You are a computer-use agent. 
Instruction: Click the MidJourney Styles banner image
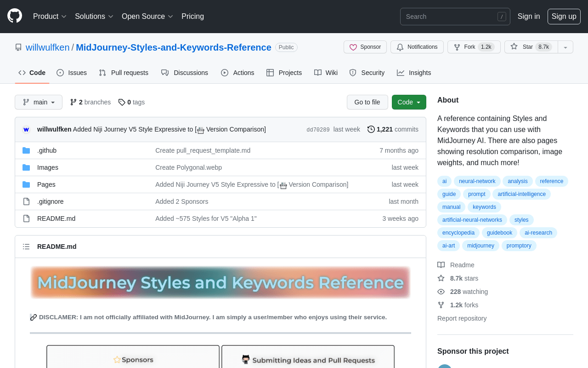(x=220, y=282)
